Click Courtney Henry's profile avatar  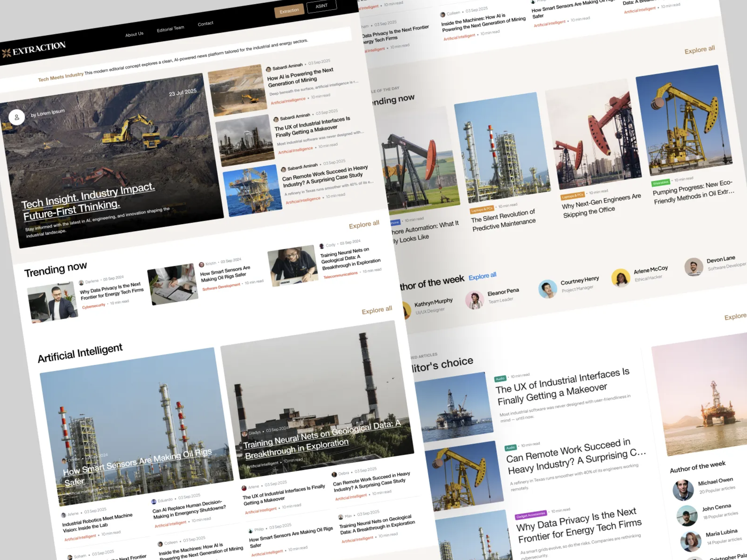[x=548, y=289]
